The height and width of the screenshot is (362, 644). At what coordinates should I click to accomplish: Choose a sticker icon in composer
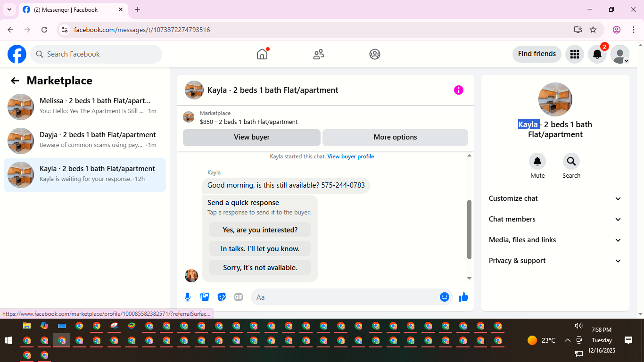point(222,297)
